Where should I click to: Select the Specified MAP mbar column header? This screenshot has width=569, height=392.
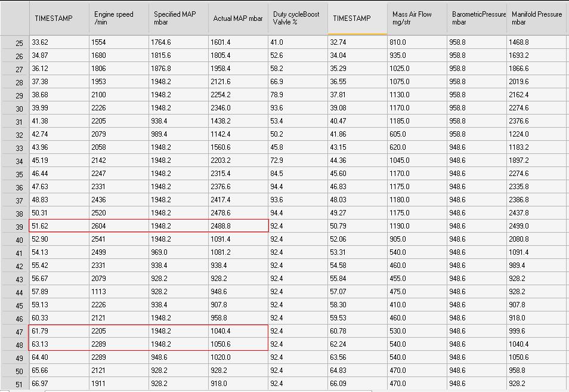[x=178, y=18]
